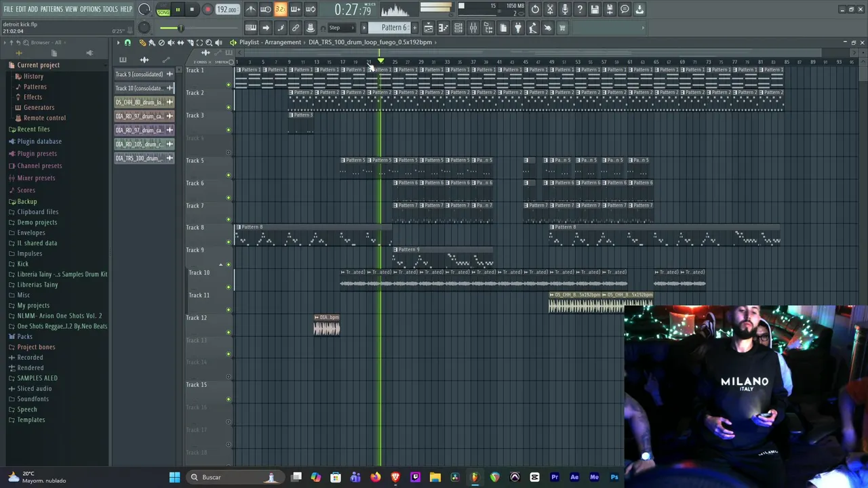The width and height of the screenshot is (868, 488).
Task: Select the playlist zoom tool
Action: 209,43
